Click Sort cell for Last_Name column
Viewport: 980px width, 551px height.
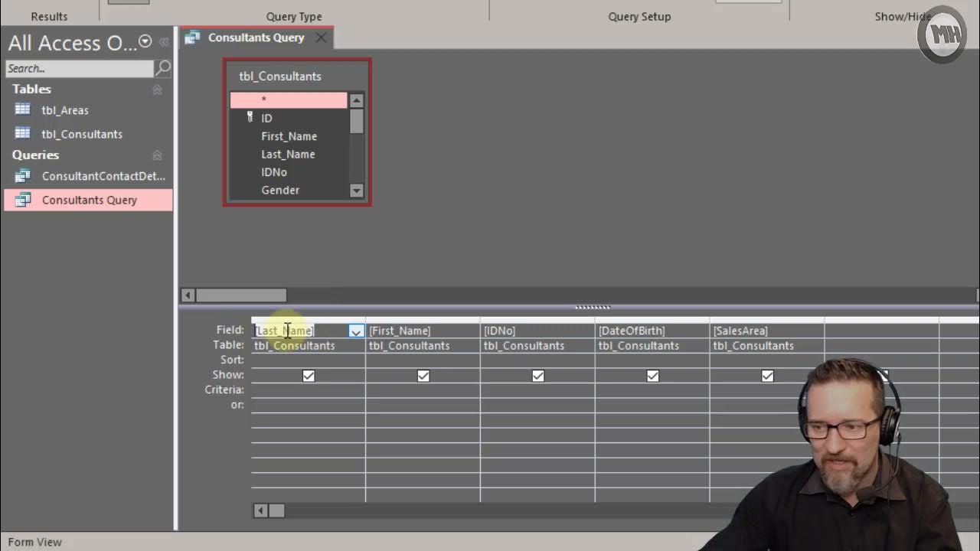point(309,360)
